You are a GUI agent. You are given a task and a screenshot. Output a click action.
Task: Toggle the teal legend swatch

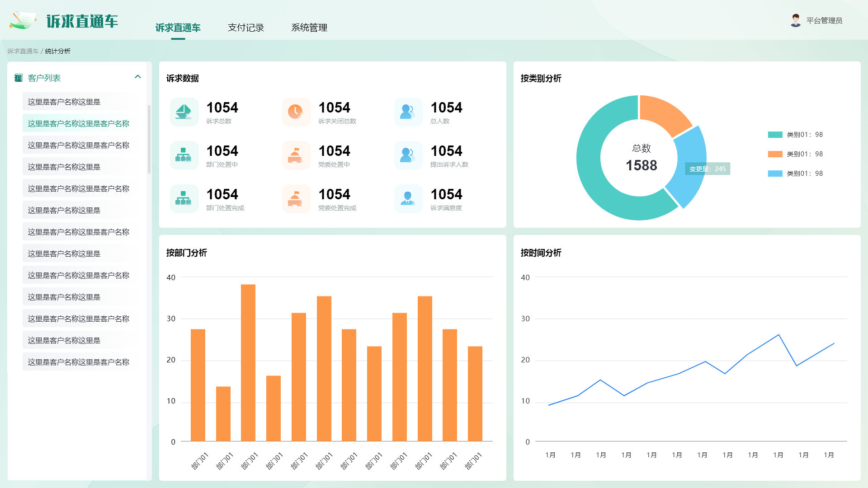[775, 135]
